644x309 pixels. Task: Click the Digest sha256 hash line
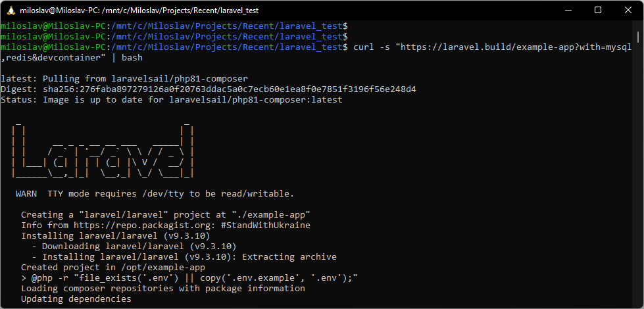click(209, 89)
